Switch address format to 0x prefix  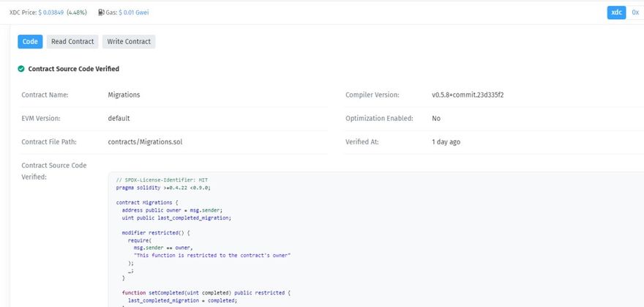coord(634,12)
